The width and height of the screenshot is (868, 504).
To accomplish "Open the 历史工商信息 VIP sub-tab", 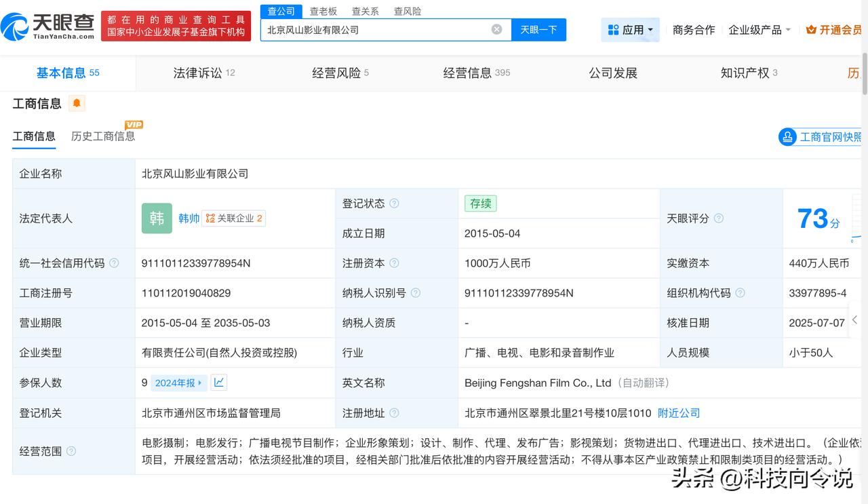I will [x=103, y=136].
